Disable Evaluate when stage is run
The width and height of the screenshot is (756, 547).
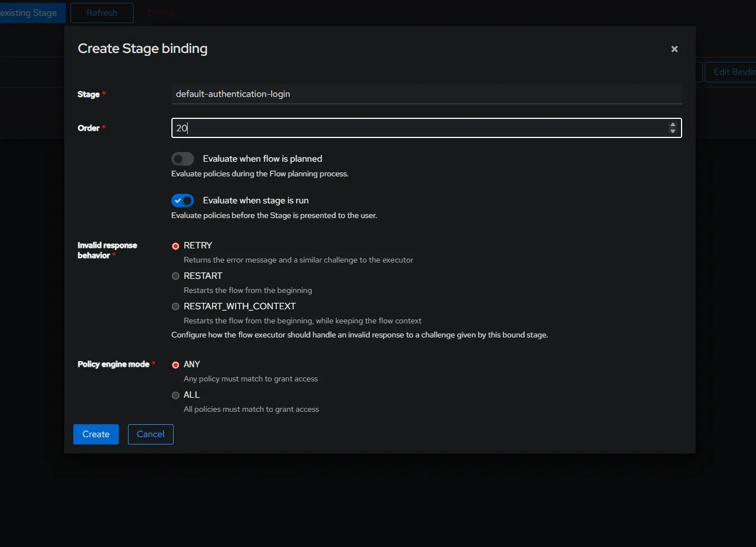coord(183,201)
